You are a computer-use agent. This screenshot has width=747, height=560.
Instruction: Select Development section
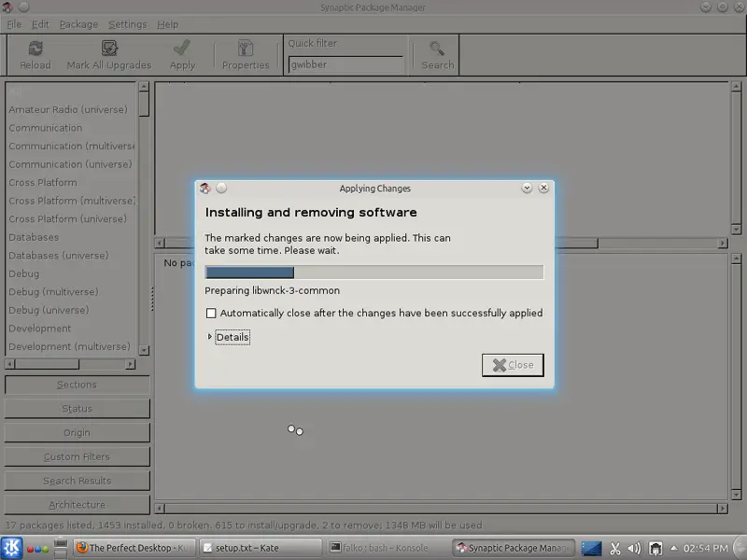(x=72, y=329)
